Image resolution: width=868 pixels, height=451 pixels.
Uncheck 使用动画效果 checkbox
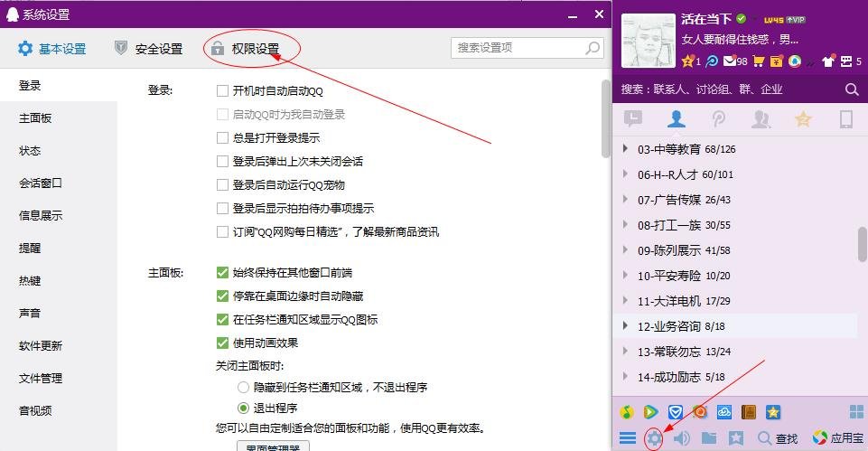pyautogui.click(x=222, y=343)
